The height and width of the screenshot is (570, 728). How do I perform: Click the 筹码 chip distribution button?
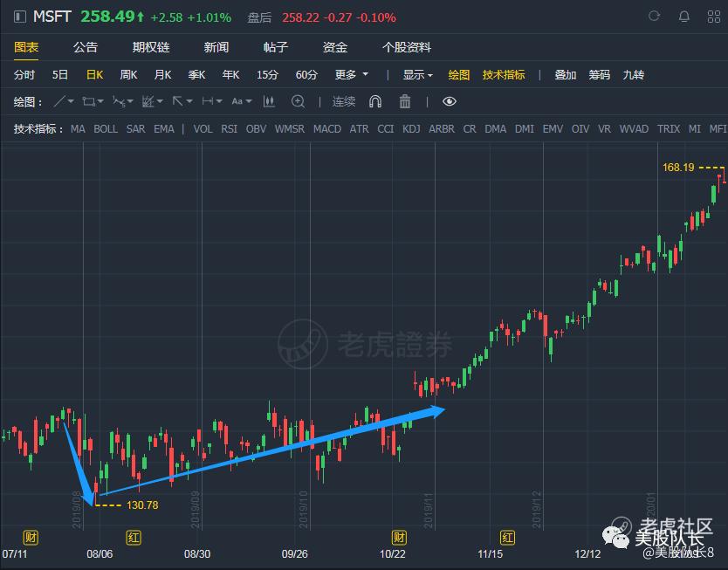click(x=599, y=75)
